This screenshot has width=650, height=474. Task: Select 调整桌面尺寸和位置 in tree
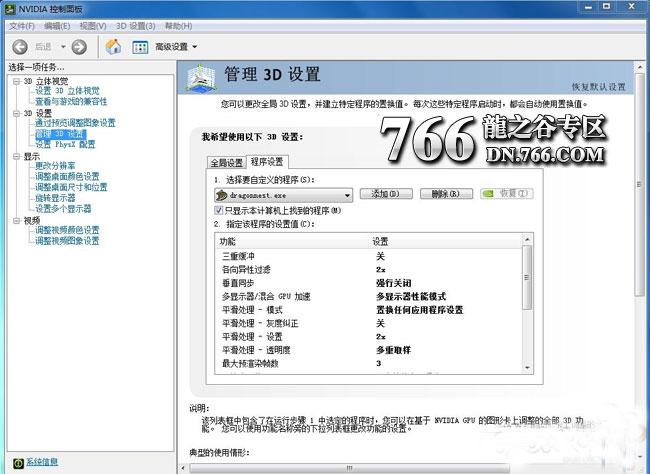click(x=71, y=187)
